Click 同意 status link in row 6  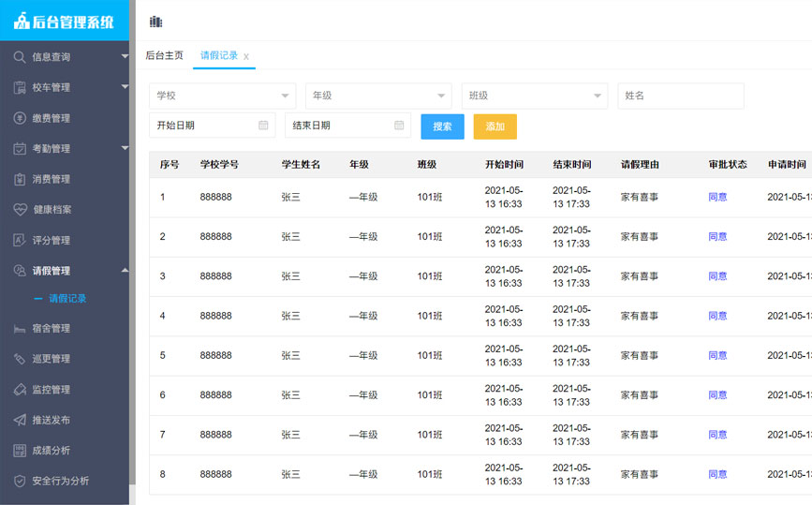point(717,395)
